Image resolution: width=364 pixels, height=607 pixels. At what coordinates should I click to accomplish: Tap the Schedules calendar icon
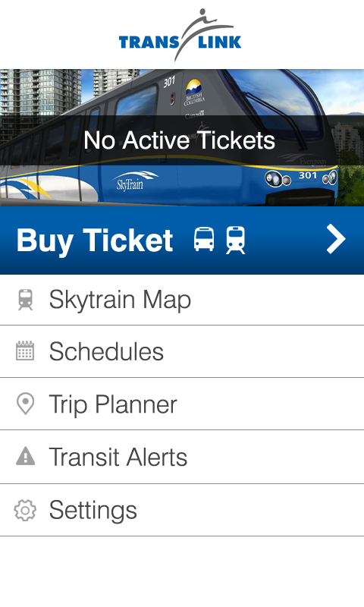pos(25,351)
